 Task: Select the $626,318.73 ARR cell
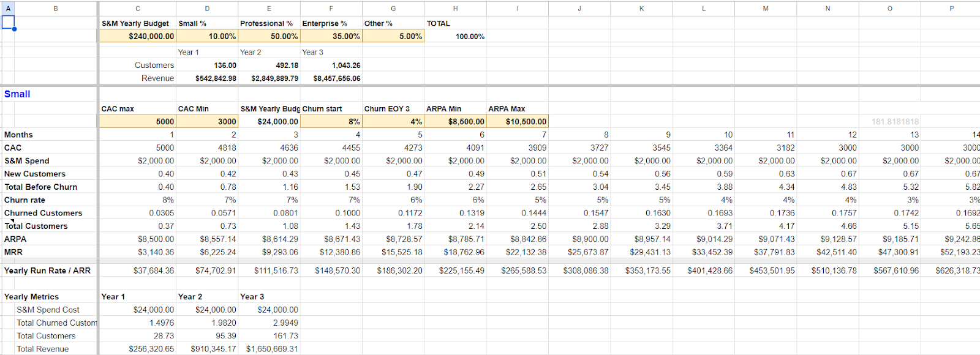tap(951, 270)
